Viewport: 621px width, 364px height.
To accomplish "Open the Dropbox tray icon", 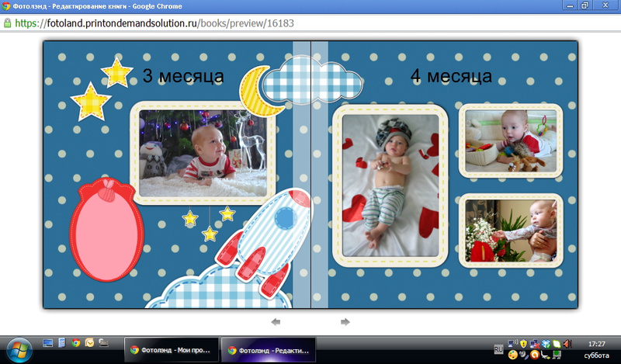I will click(546, 343).
